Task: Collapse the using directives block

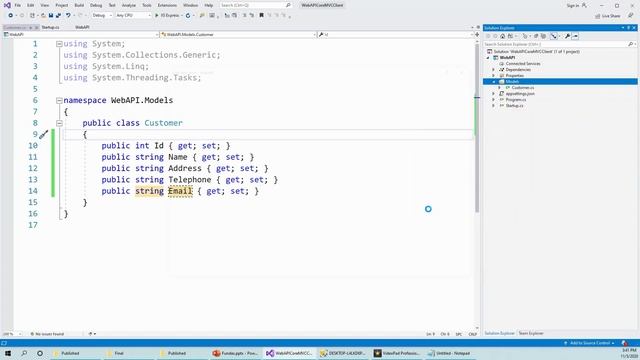Action: click(59, 44)
